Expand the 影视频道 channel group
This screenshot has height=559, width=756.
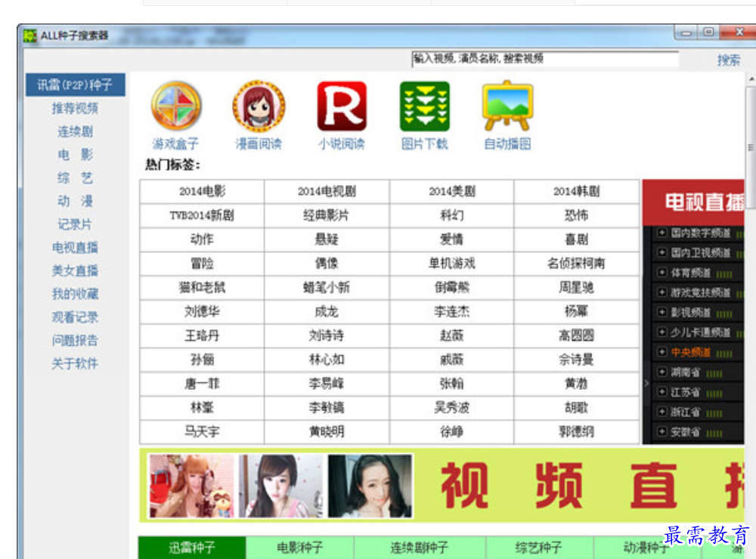662,312
